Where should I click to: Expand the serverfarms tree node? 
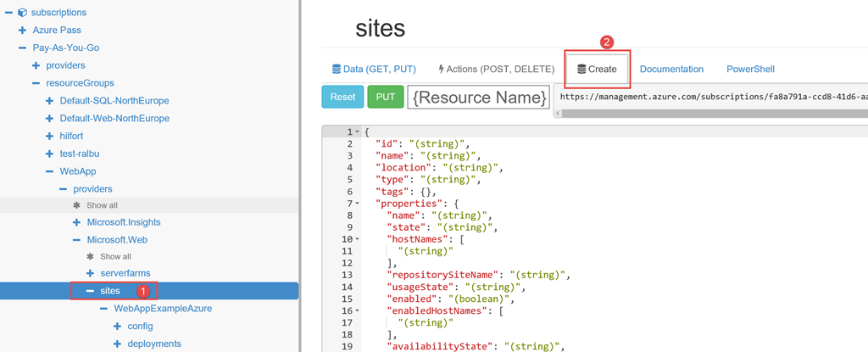(90, 273)
